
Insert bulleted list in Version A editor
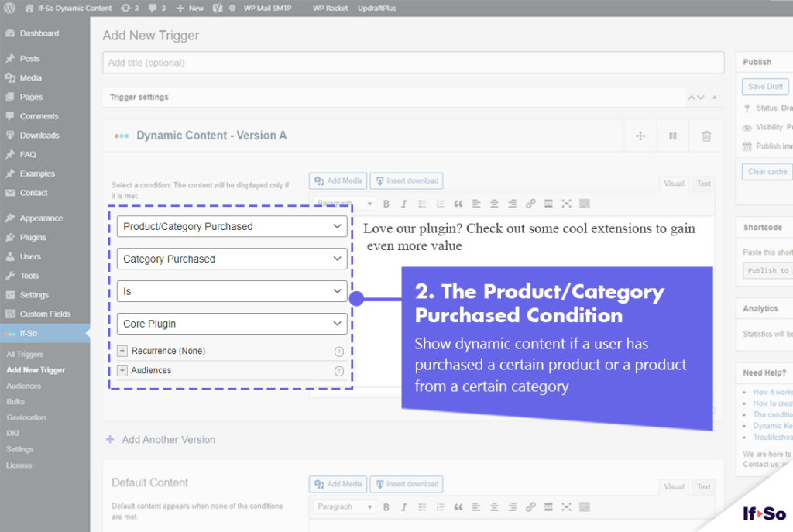[422, 204]
